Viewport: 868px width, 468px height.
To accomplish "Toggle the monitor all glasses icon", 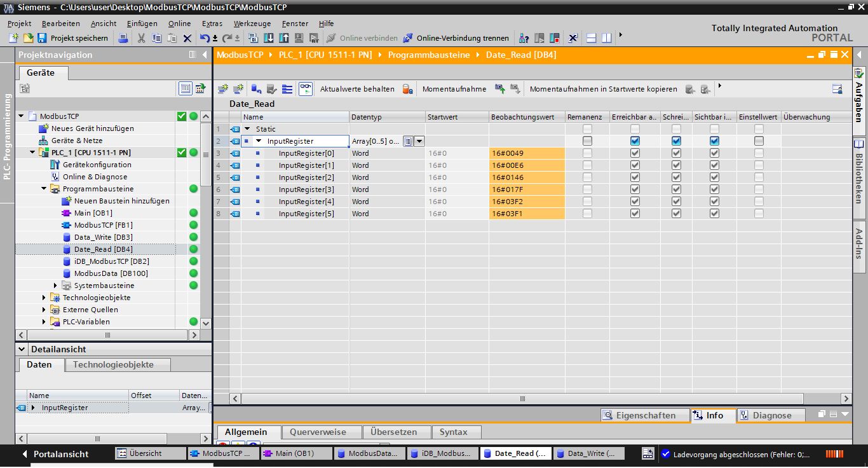I will tap(306, 89).
